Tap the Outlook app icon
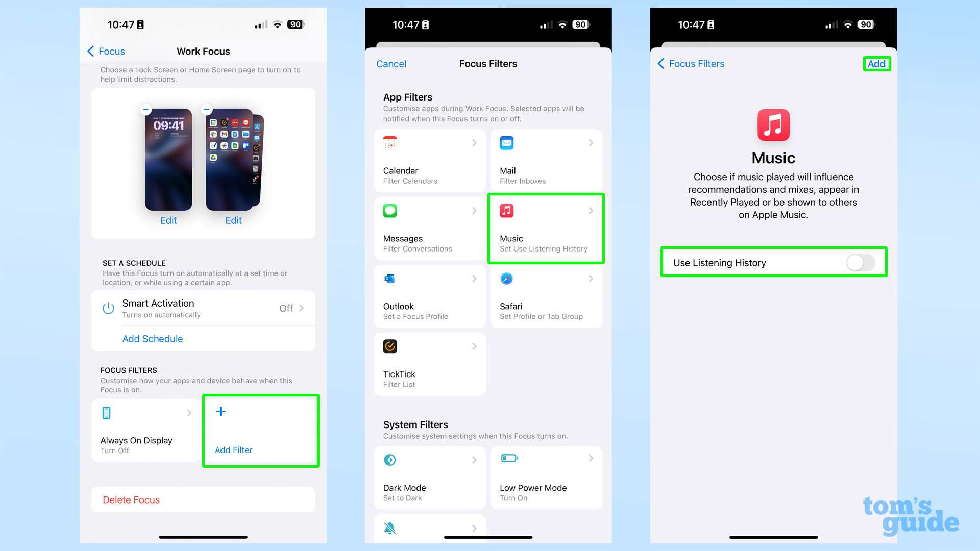The image size is (980, 551). [x=390, y=278]
